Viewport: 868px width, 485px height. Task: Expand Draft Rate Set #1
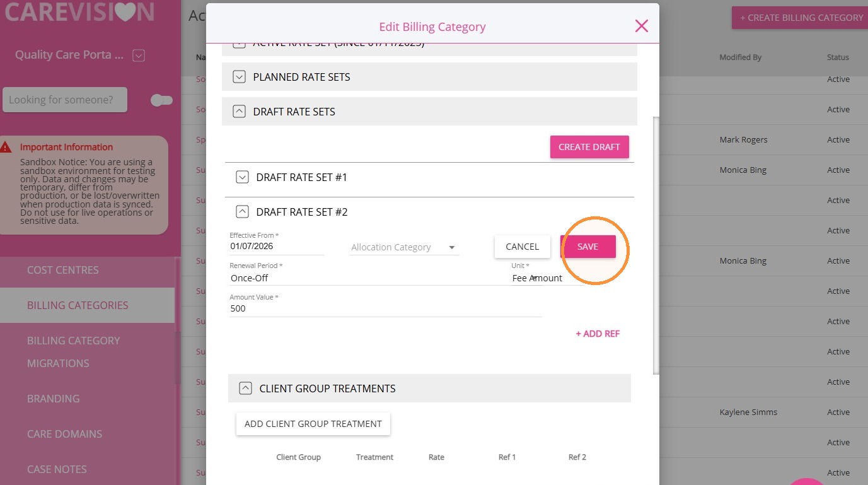[242, 178]
